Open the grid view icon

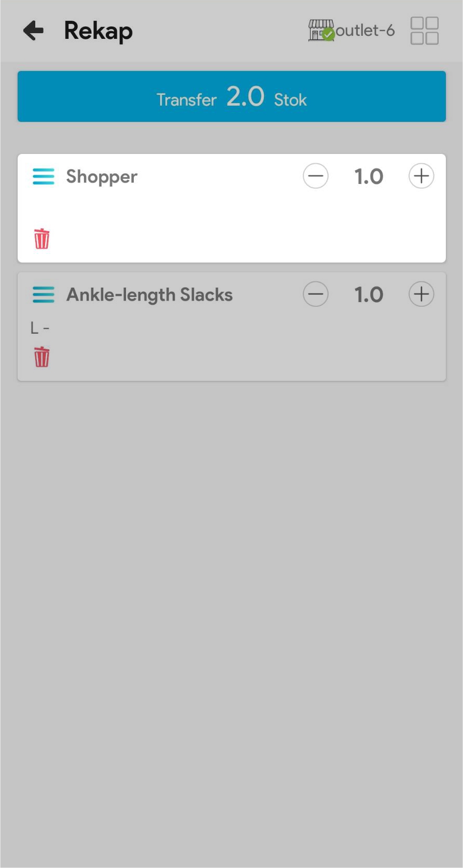tap(424, 31)
